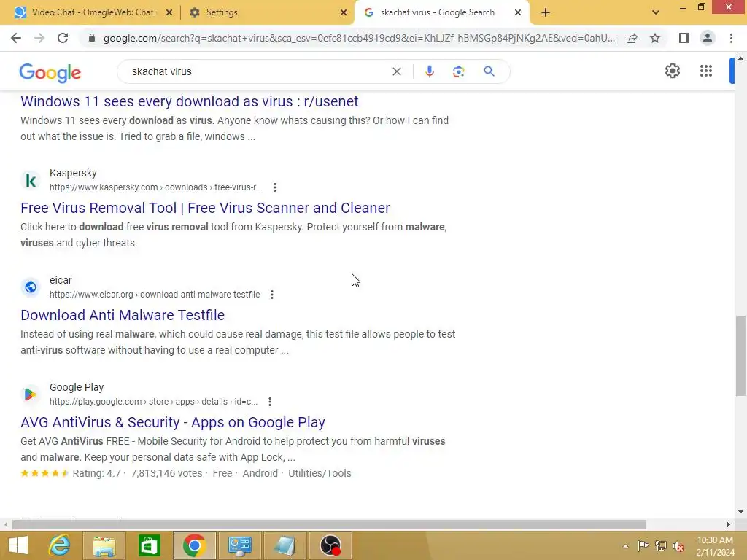Close the Settings tab

pyautogui.click(x=344, y=12)
